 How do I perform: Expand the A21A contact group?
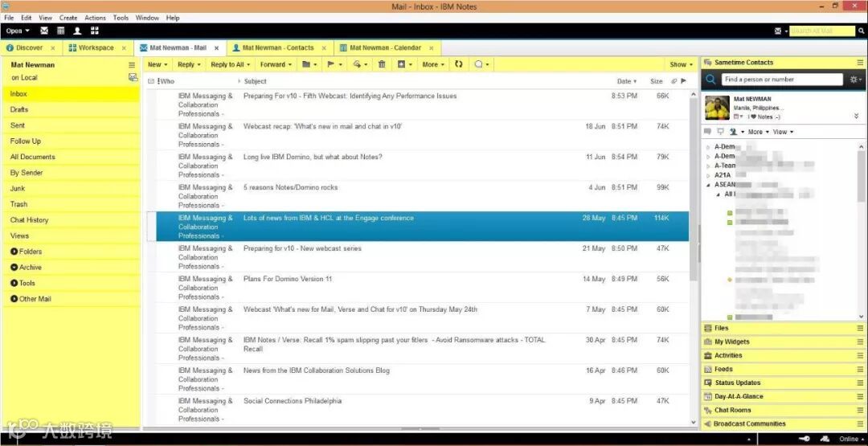click(708, 175)
